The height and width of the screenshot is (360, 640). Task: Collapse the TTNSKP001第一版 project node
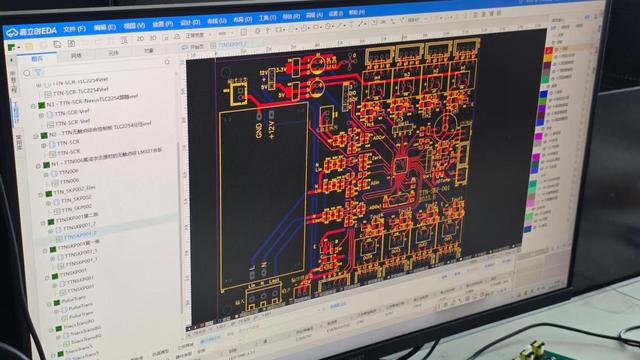45,251
